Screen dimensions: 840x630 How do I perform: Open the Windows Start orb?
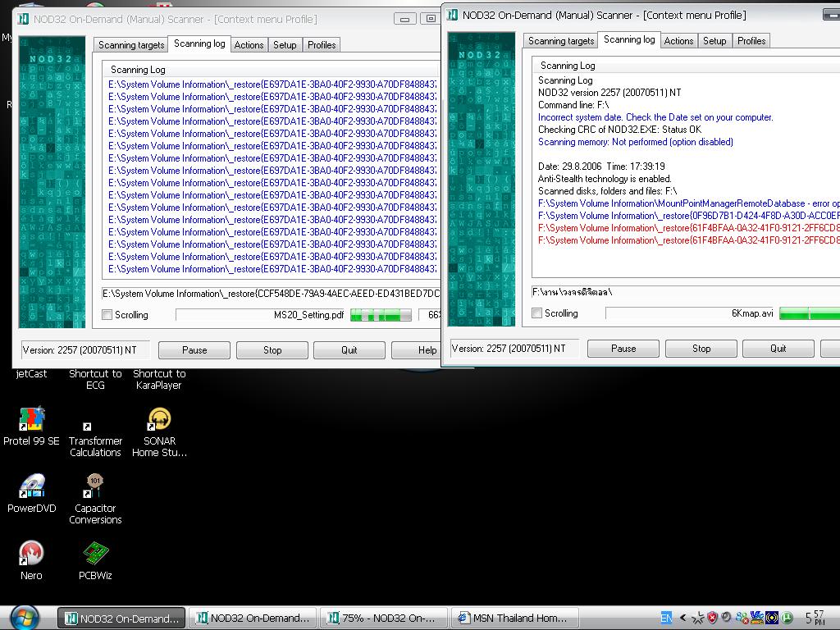pos(24,619)
